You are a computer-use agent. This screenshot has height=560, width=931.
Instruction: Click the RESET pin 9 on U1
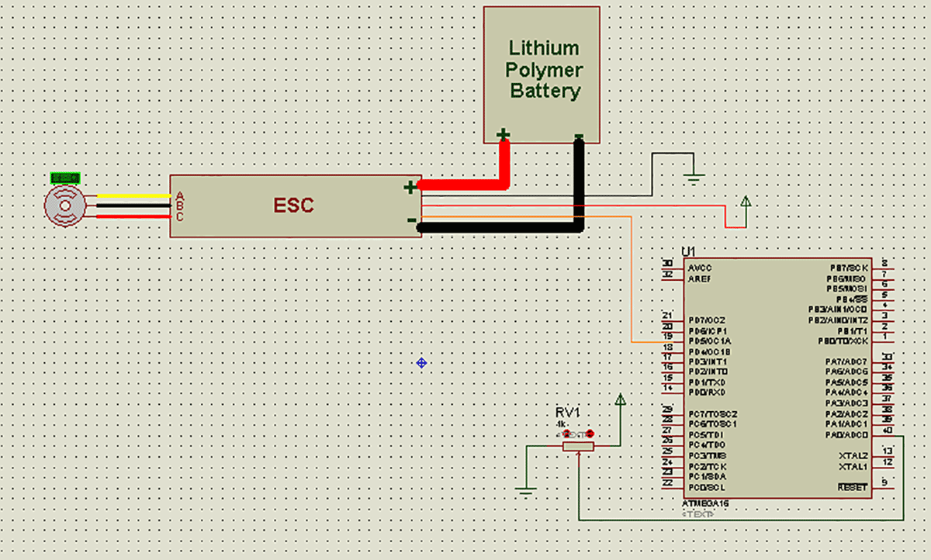(884, 488)
